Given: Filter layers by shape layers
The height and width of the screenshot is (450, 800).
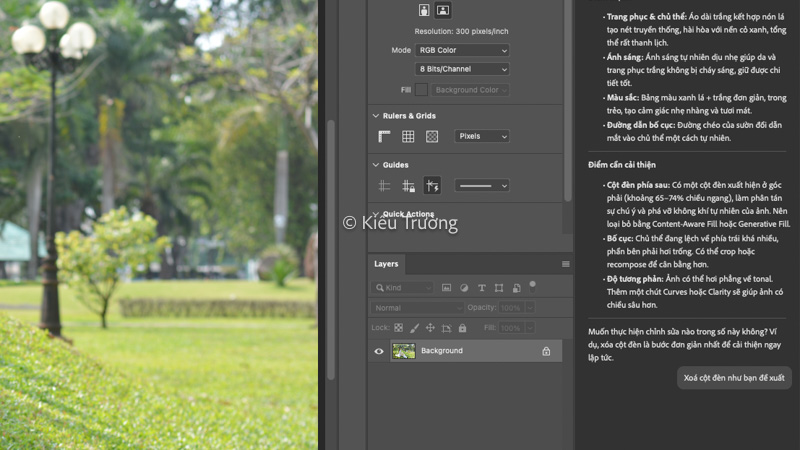Looking at the screenshot, I should tap(499, 288).
